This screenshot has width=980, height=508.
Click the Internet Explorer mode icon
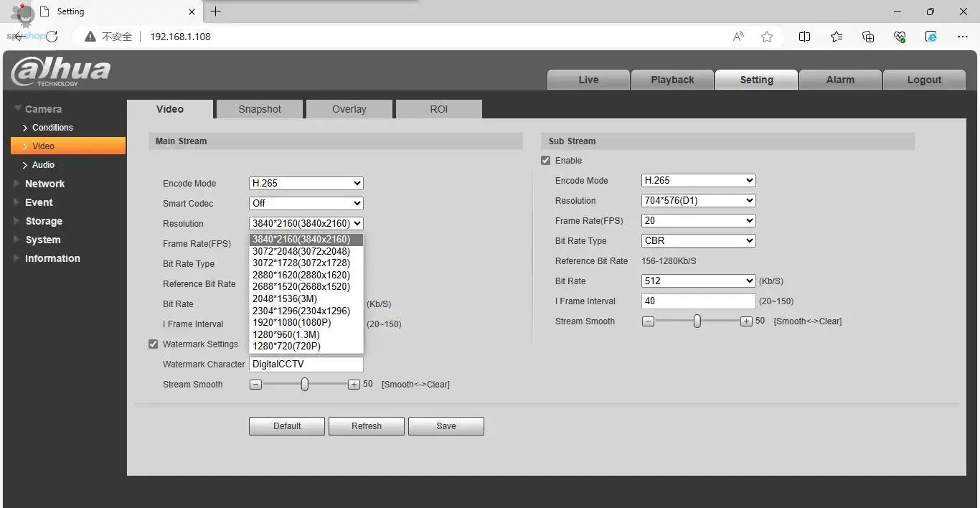930,37
